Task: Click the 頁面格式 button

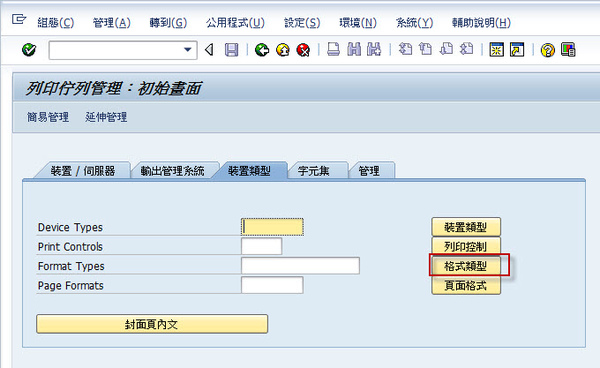Action: [x=466, y=285]
